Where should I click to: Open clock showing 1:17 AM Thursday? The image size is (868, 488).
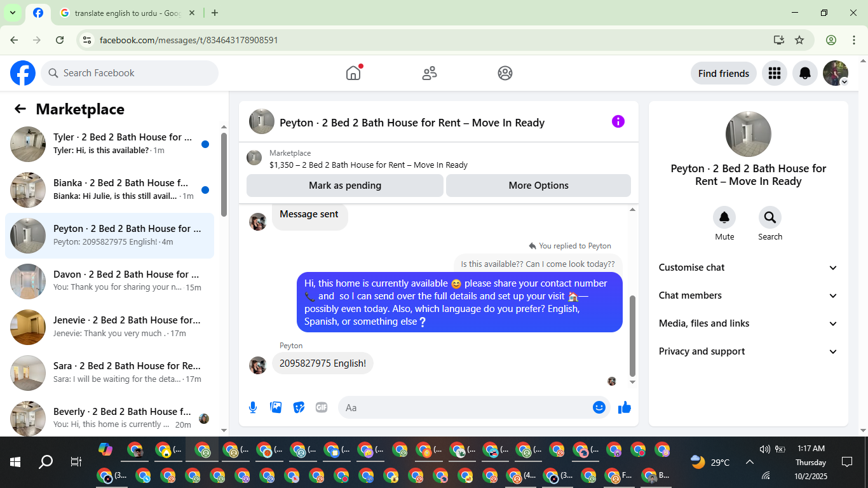(811, 463)
